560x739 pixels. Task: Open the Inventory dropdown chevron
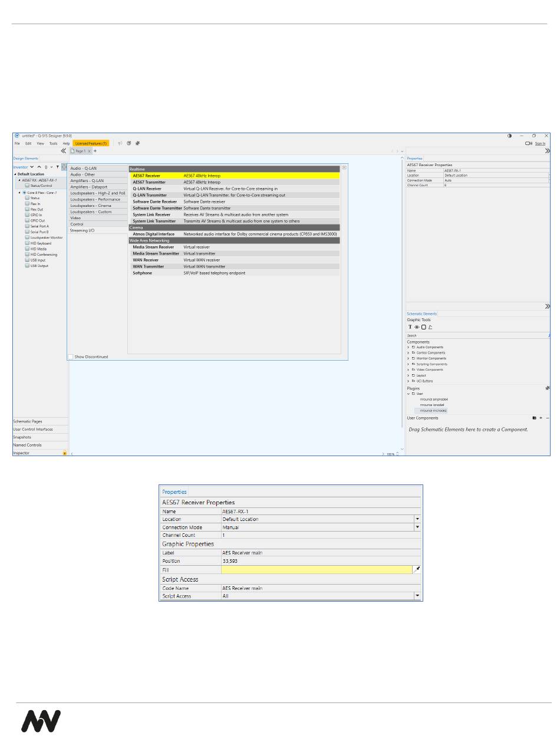(32, 167)
